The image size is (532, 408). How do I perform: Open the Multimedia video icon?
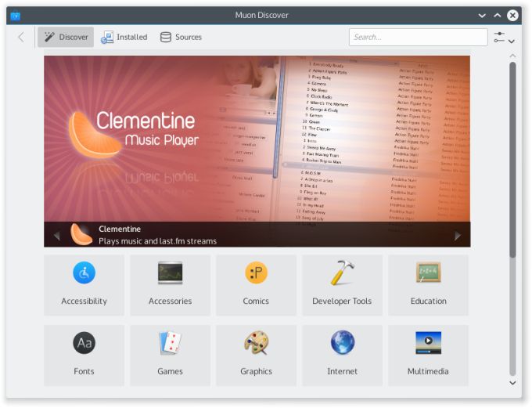click(x=428, y=343)
